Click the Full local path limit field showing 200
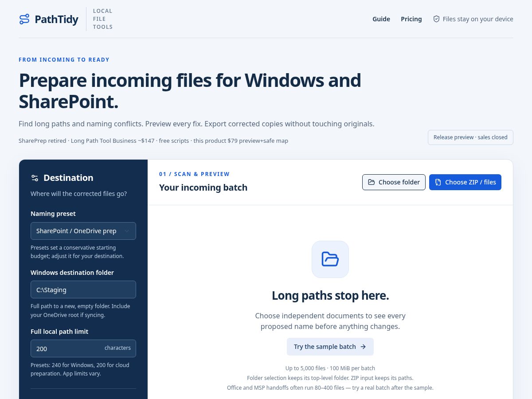532x399 pixels. [83, 348]
